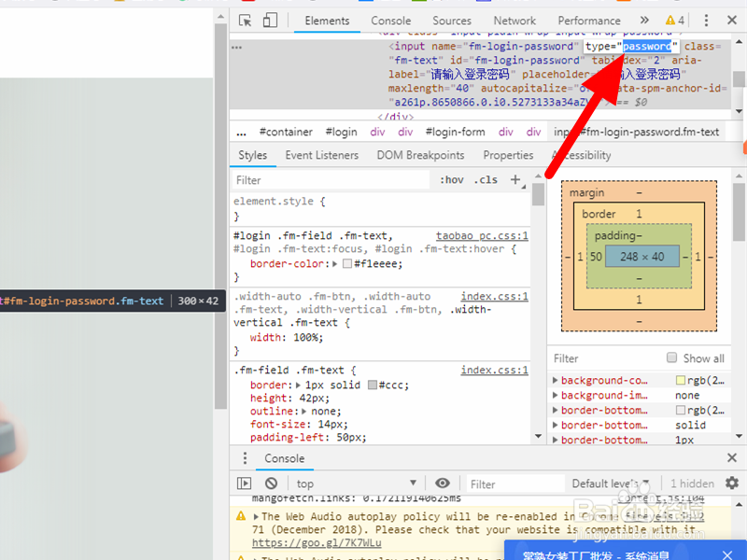Open the taobao_pc.css:1 source link

482,236
